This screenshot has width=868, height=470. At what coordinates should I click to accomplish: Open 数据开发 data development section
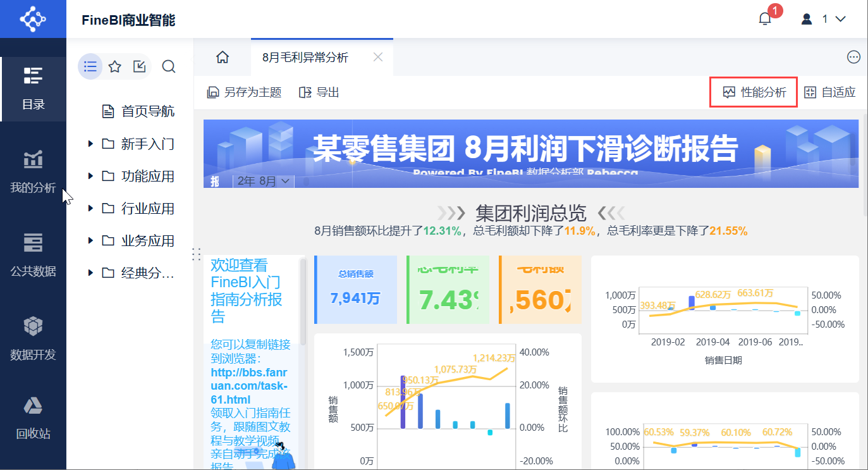pos(33,338)
